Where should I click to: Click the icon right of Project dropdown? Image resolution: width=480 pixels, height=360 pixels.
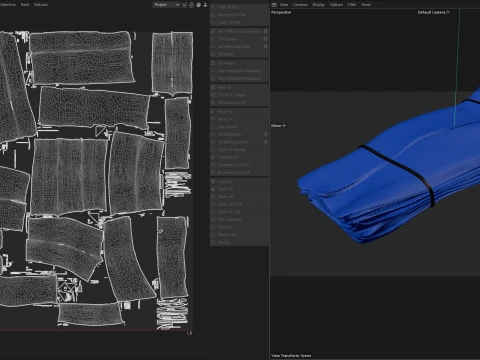point(185,5)
